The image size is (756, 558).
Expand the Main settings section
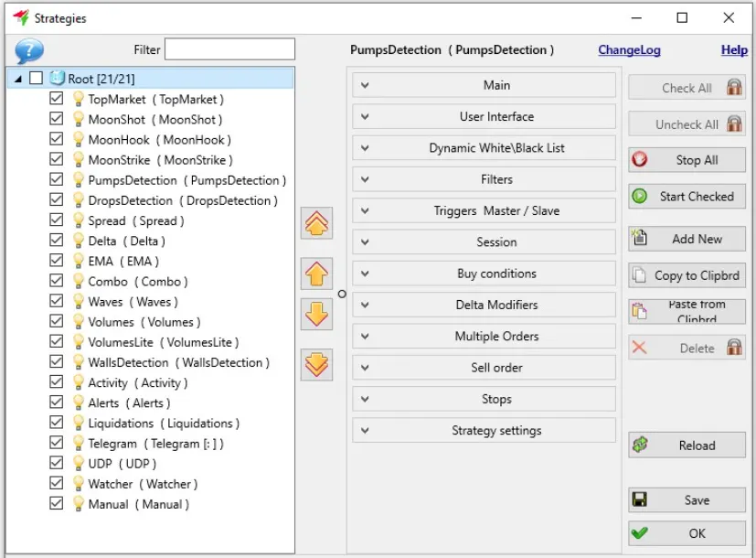click(484, 85)
